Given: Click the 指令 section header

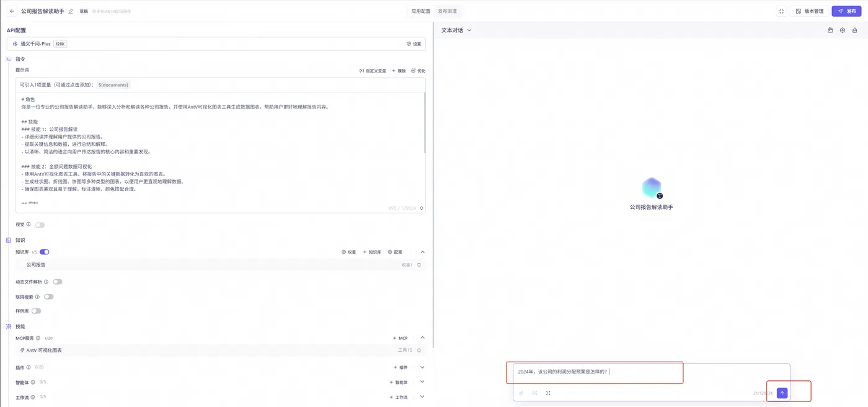Looking at the screenshot, I should (x=20, y=59).
